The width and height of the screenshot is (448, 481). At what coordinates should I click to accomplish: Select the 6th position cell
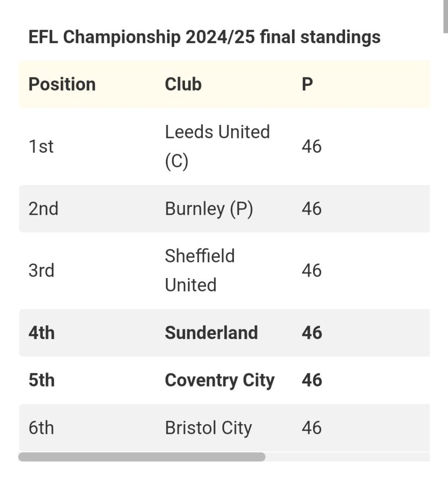tap(41, 428)
